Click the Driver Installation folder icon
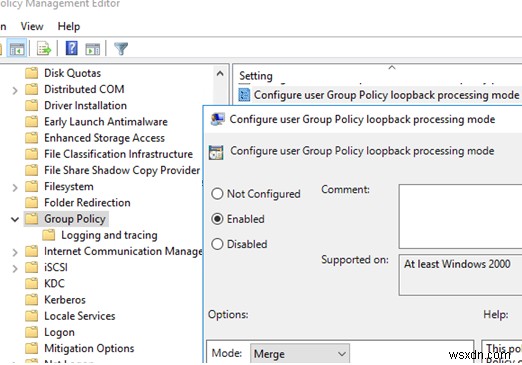Screen dimensions: 522x365 (32, 105)
